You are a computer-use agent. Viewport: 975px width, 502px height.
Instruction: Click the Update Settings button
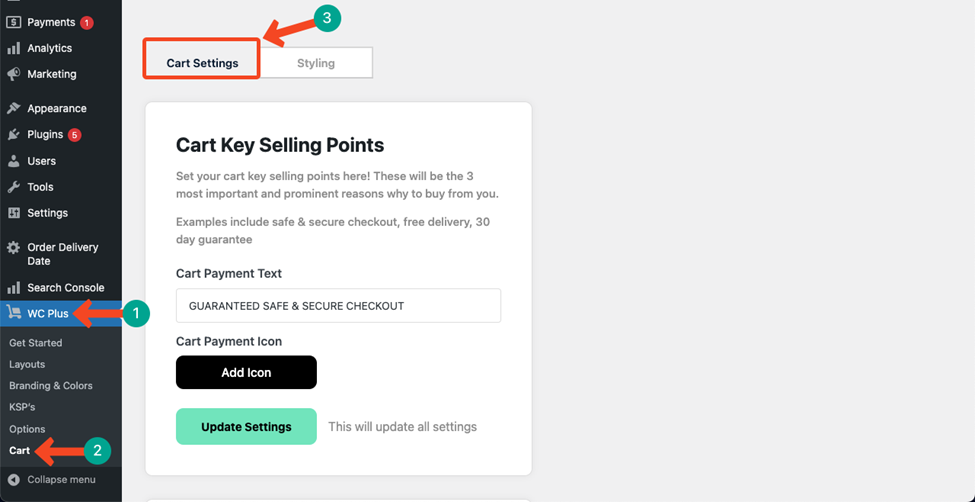[x=246, y=427]
